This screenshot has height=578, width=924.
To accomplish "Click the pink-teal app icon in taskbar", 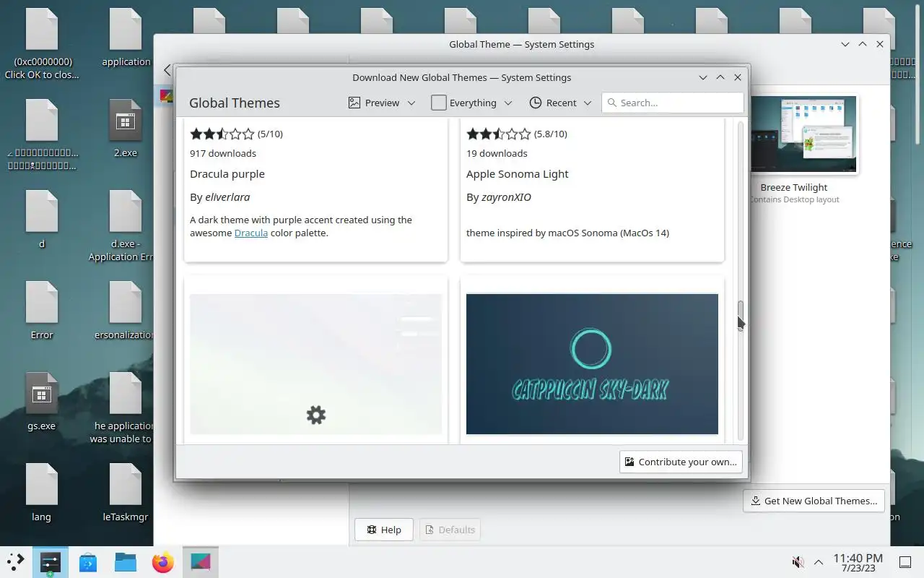I will coord(201,561).
